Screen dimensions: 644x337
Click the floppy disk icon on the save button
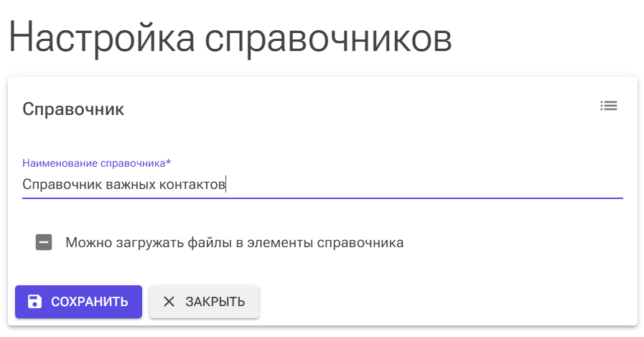pos(34,302)
